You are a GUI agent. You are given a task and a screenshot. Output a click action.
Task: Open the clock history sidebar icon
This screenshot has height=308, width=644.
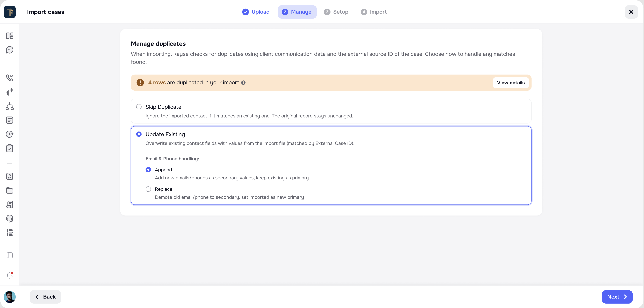pos(10,134)
